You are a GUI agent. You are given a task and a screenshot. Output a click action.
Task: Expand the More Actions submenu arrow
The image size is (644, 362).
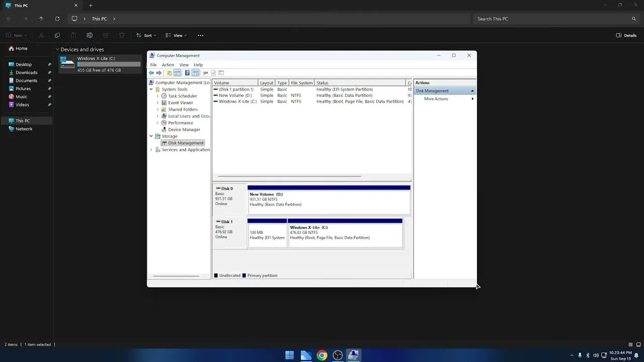(472, 99)
